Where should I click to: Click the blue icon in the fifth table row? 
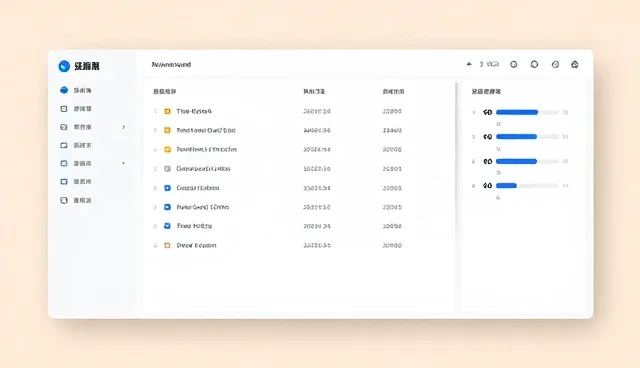pos(167,188)
